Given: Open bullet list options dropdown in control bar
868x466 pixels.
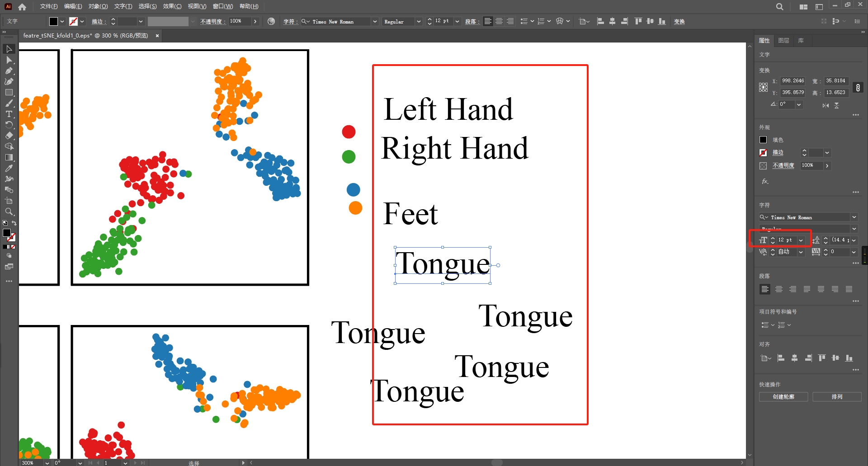Looking at the screenshot, I should tap(532, 21).
